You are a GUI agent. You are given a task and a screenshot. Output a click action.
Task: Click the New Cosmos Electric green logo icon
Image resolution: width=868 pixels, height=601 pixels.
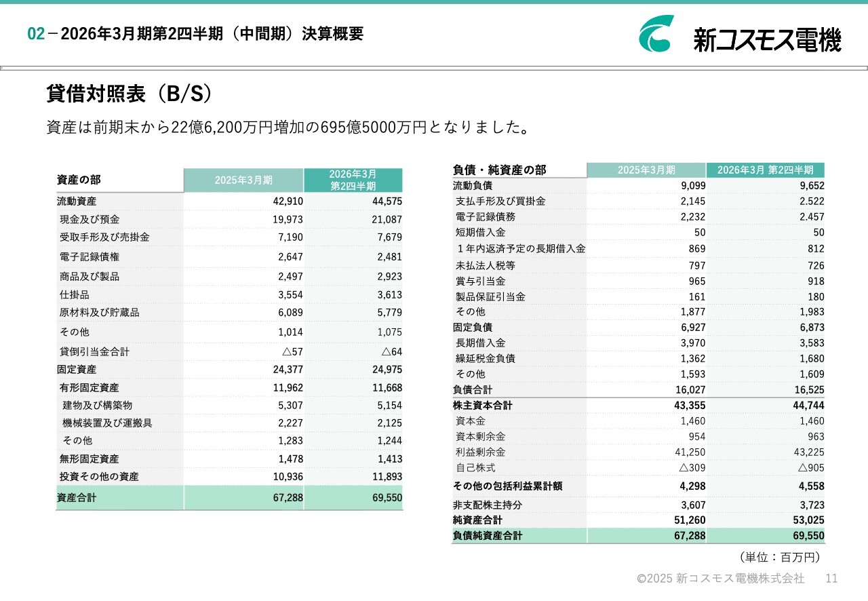[656, 34]
